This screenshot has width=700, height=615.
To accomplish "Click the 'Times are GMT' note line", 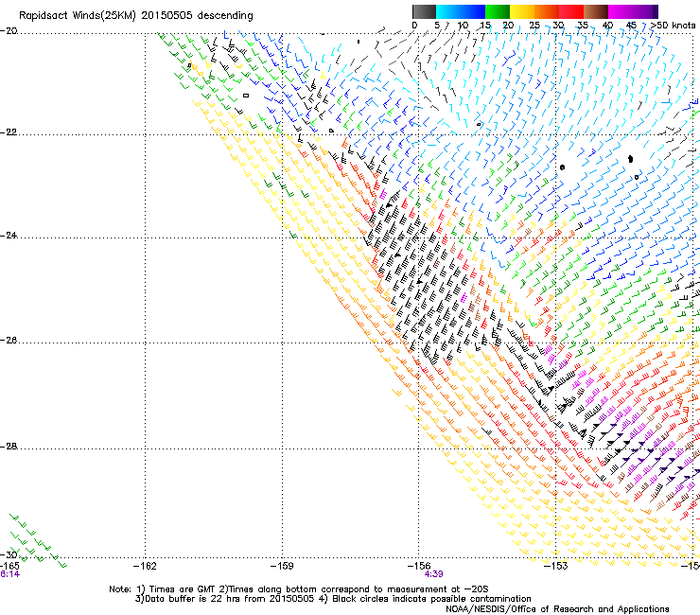I will (299, 589).
